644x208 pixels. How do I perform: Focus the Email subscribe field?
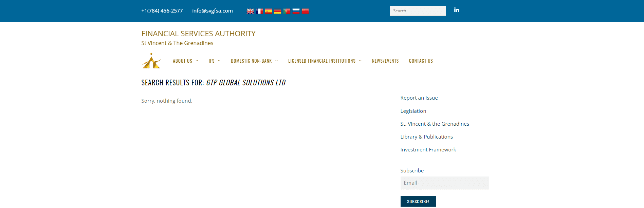tap(445, 183)
